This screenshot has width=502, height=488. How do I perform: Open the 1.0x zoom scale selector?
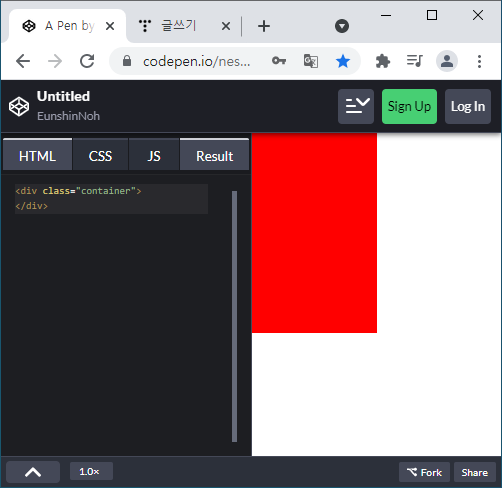click(91, 471)
